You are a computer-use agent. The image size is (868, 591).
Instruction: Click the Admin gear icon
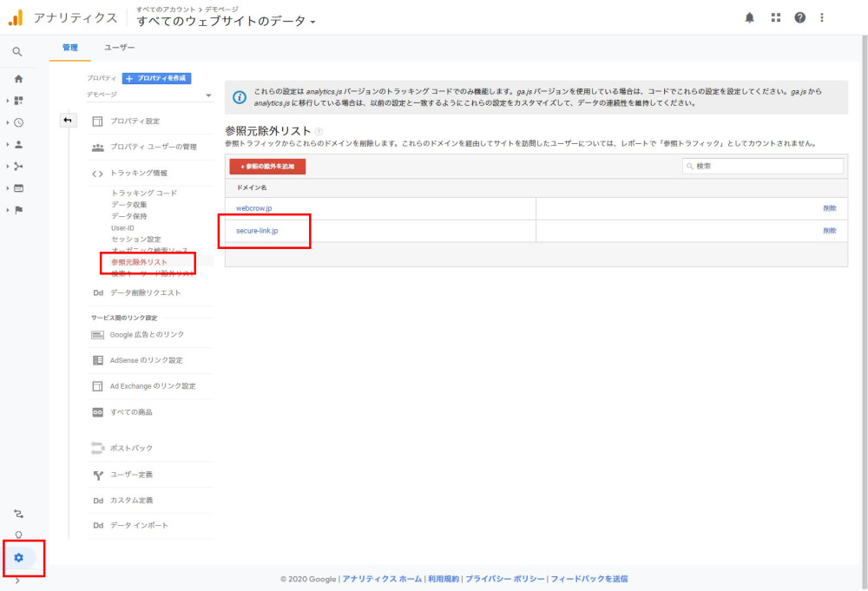(x=18, y=557)
